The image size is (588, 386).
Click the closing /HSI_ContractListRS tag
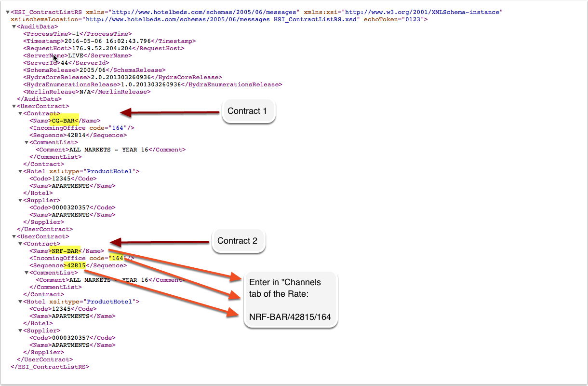(50, 367)
